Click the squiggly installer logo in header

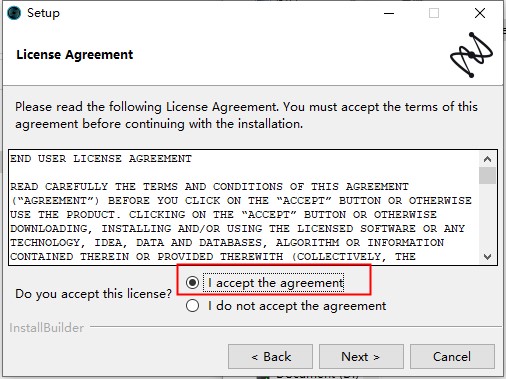point(471,55)
